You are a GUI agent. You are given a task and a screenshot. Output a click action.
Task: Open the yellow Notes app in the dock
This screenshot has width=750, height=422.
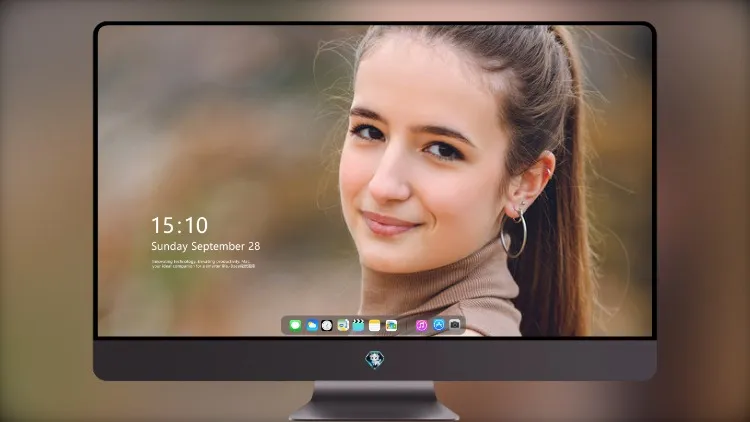(x=375, y=326)
